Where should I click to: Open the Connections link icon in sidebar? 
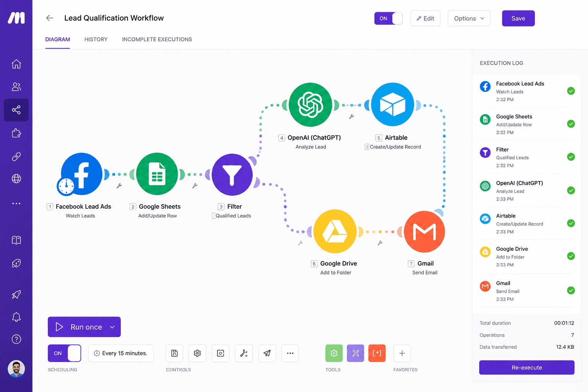[x=16, y=156]
